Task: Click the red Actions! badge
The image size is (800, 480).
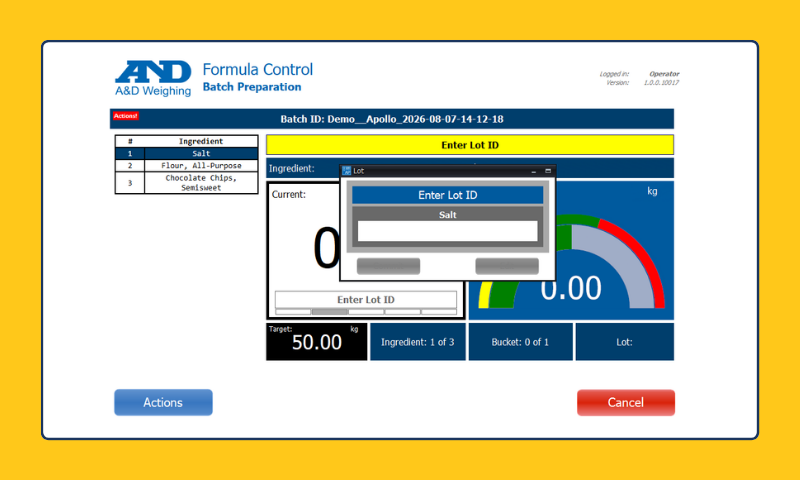Action: tap(126, 116)
